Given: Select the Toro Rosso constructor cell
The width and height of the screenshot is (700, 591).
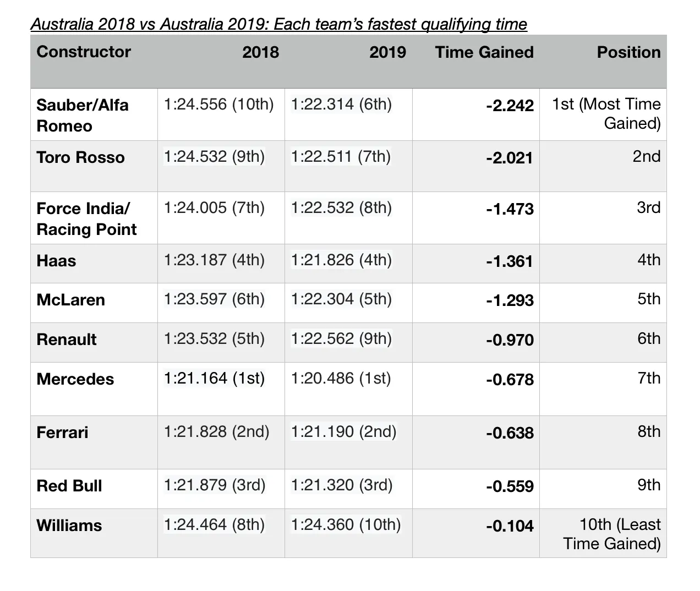Looking at the screenshot, I should tap(81, 157).
